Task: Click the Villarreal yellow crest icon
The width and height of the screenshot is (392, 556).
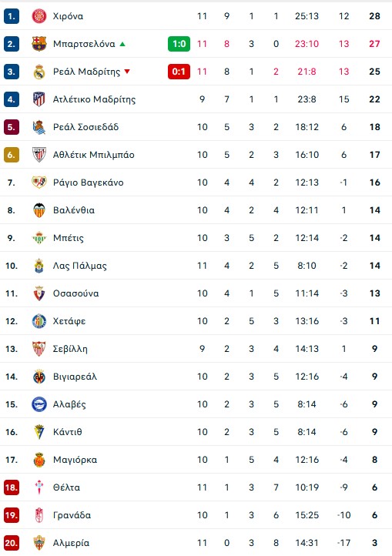Action: [39, 377]
